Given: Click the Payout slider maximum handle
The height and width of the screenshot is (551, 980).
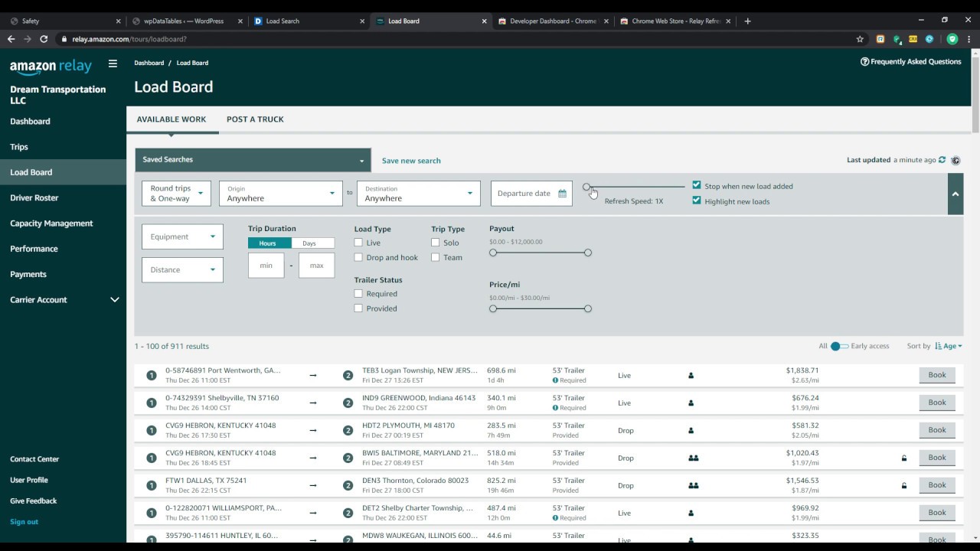Looking at the screenshot, I should pyautogui.click(x=588, y=253).
